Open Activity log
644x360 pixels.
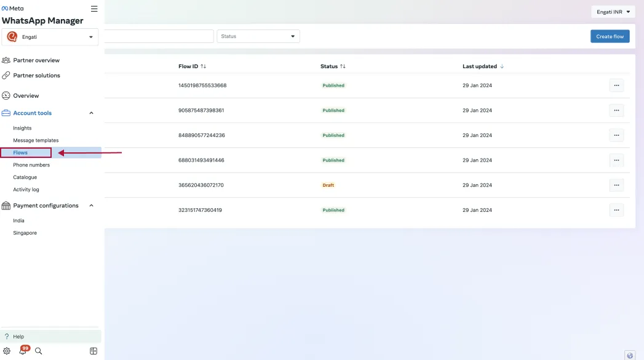[26, 189]
